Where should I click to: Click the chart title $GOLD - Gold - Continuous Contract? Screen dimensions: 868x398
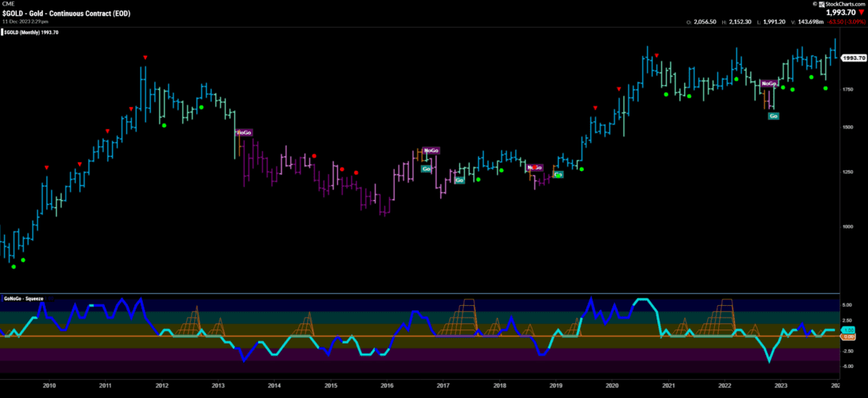(x=56, y=13)
